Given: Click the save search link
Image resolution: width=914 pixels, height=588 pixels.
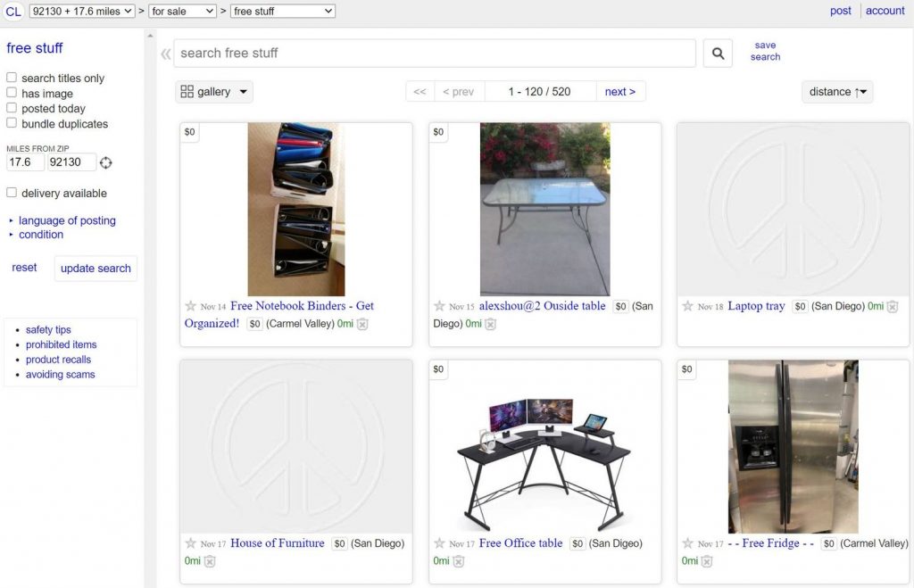Looking at the screenshot, I should point(765,51).
